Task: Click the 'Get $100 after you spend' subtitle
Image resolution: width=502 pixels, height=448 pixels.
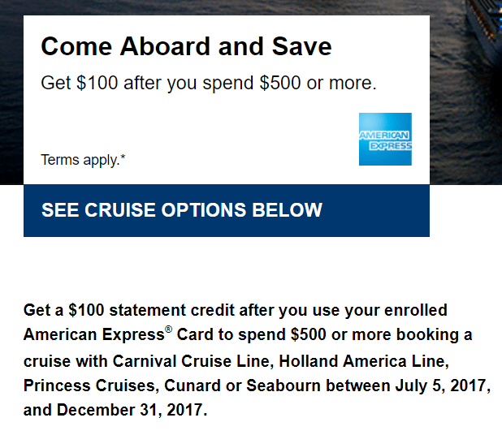Action: (x=209, y=84)
